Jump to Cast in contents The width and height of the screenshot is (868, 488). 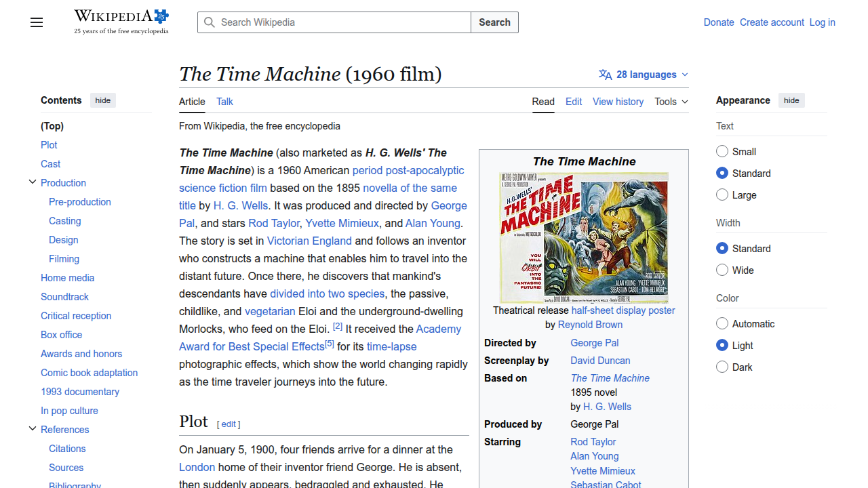50,164
